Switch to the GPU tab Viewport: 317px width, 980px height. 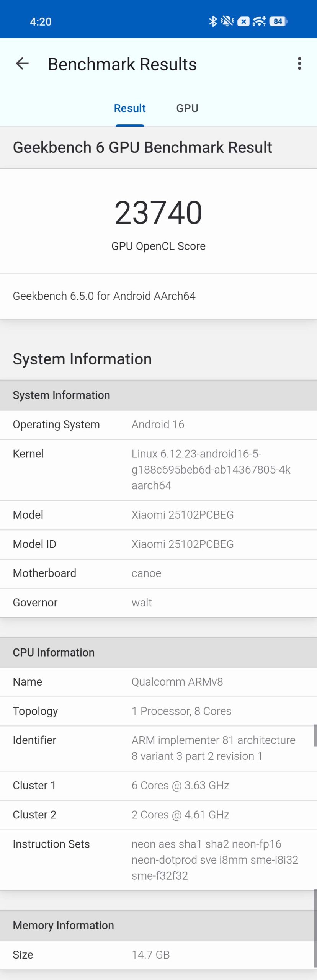[x=187, y=108]
